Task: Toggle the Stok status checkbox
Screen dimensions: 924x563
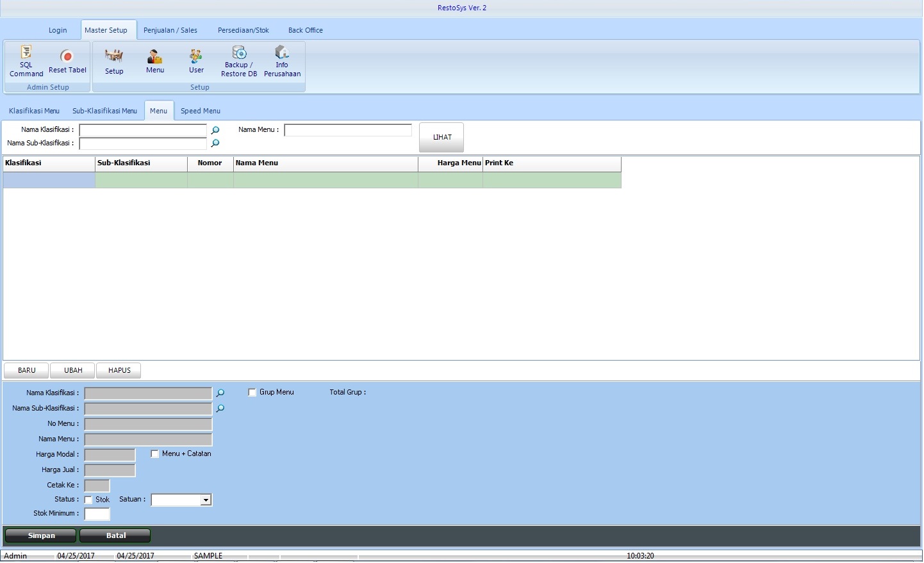Action: 88,500
